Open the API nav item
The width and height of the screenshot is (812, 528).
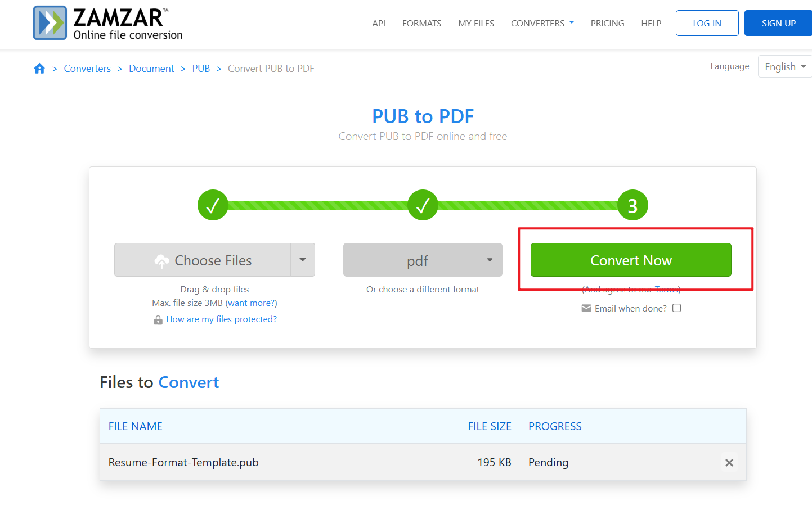point(379,23)
